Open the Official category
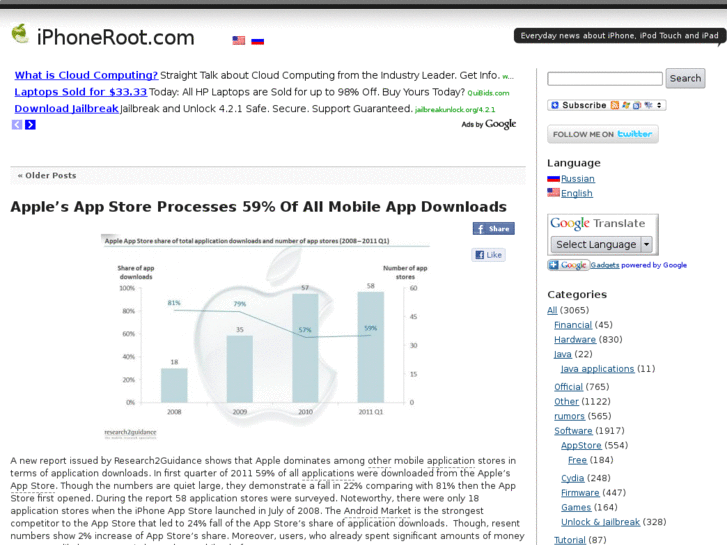This screenshot has width=727, height=545. [568, 387]
